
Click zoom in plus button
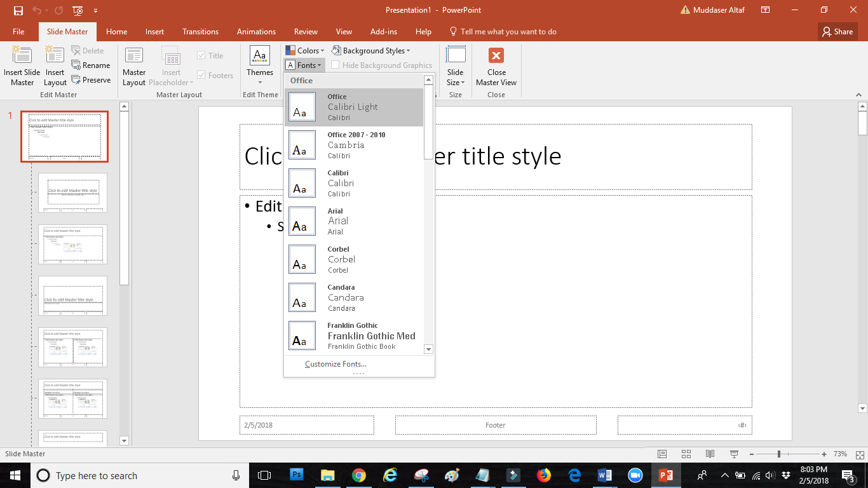pos(824,454)
